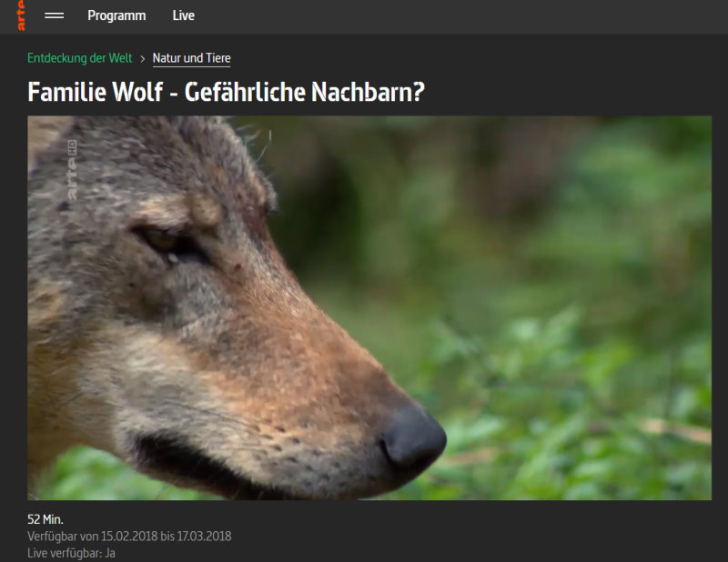Click the Live verfügbar: Ja text
728x562 pixels.
71,552
